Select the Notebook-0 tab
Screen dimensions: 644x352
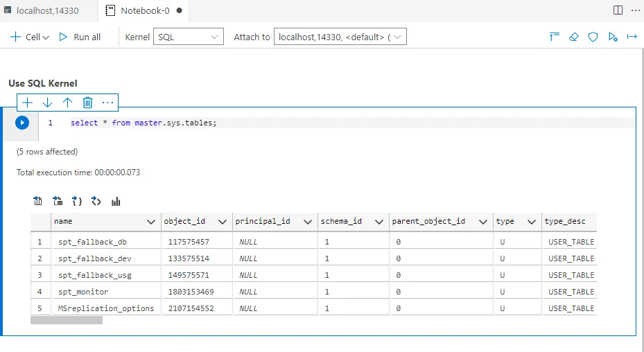click(x=144, y=10)
